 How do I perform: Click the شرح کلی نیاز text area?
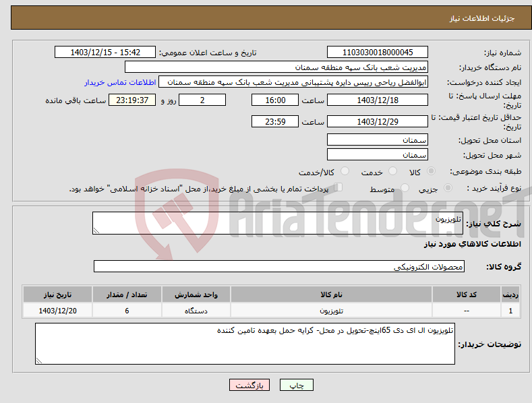[x=278, y=223]
